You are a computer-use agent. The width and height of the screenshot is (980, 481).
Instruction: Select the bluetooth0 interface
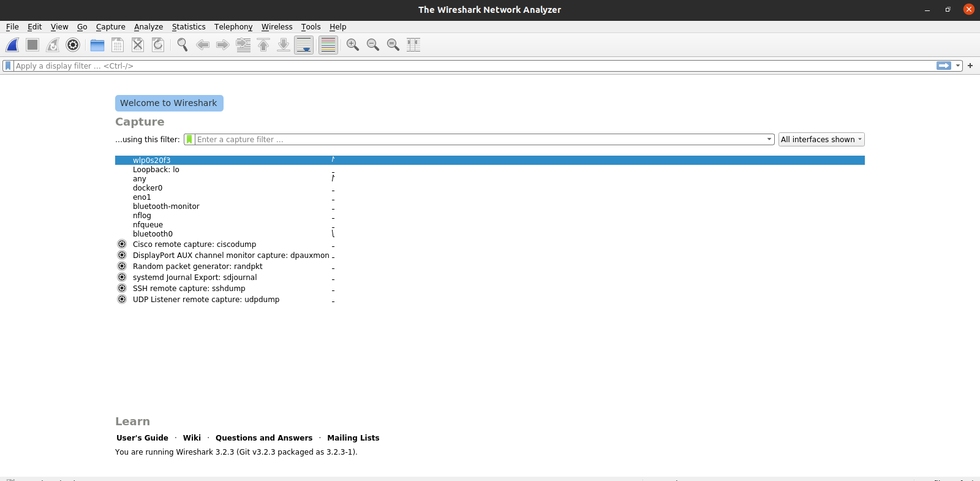point(490,234)
